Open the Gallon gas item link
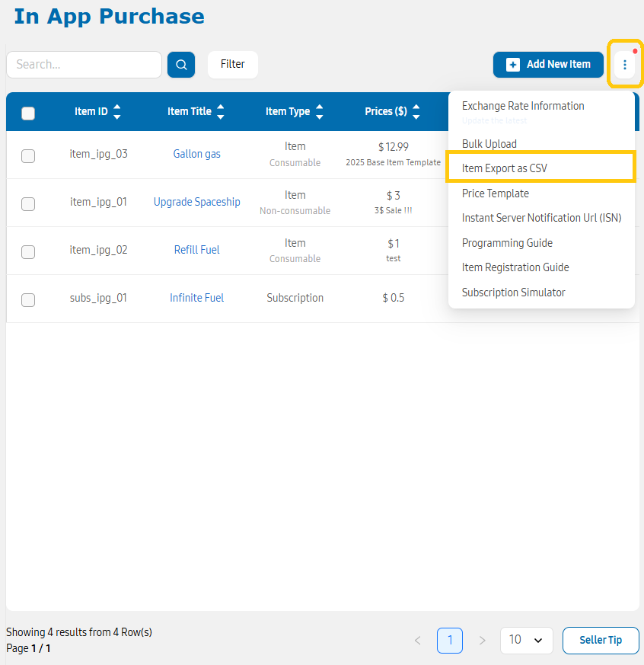 (196, 154)
